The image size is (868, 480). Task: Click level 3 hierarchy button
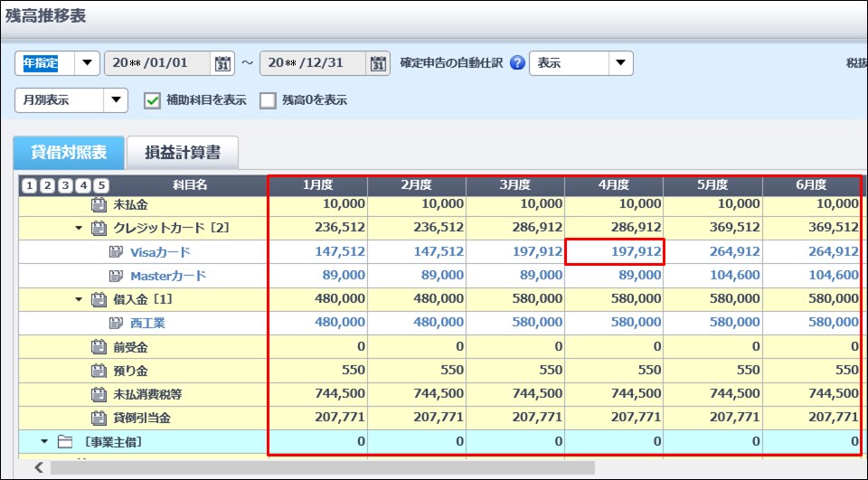pyautogui.click(x=65, y=185)
